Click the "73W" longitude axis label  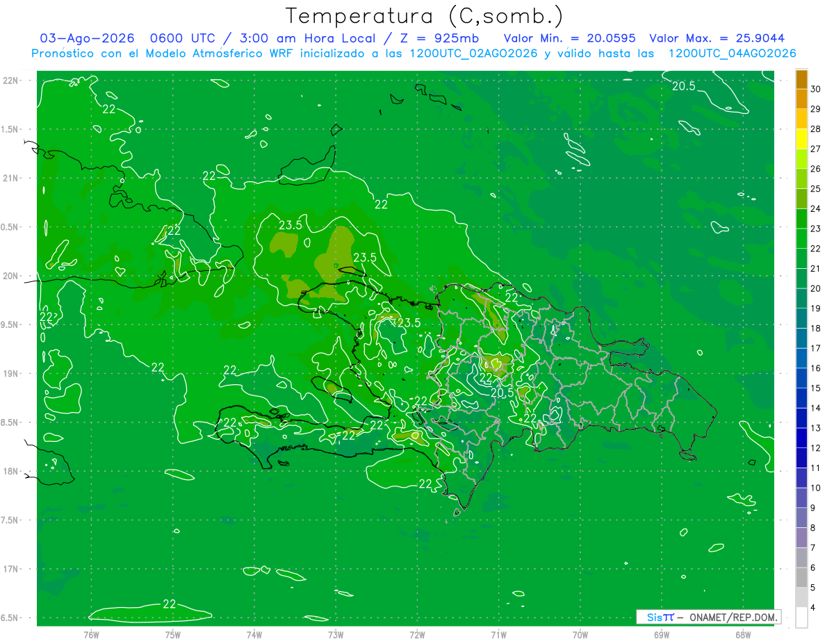tap(336, 634)
